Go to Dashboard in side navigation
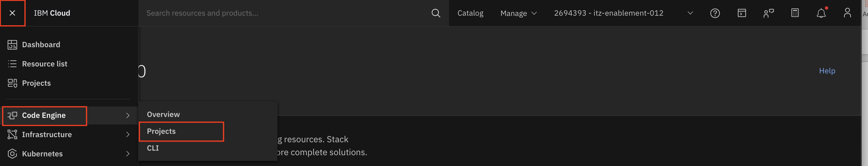 pyautogui.click(x=41, y=45)
